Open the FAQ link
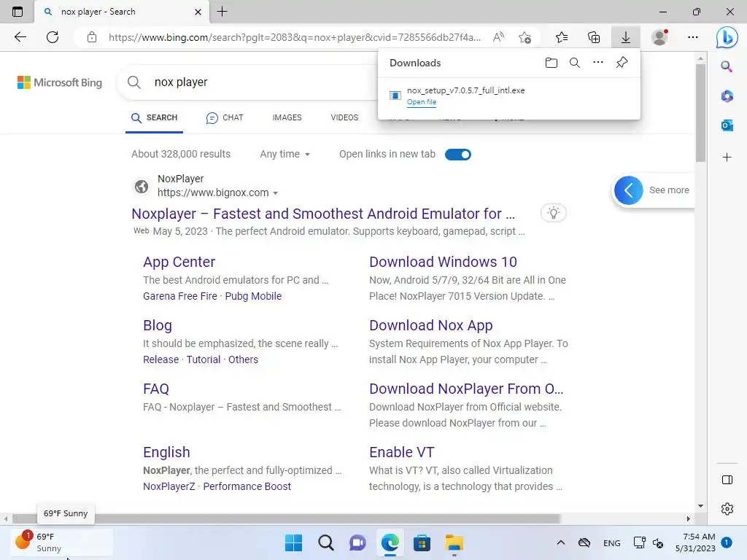This screenshot has width=747, height=560. tap(156, 389)
